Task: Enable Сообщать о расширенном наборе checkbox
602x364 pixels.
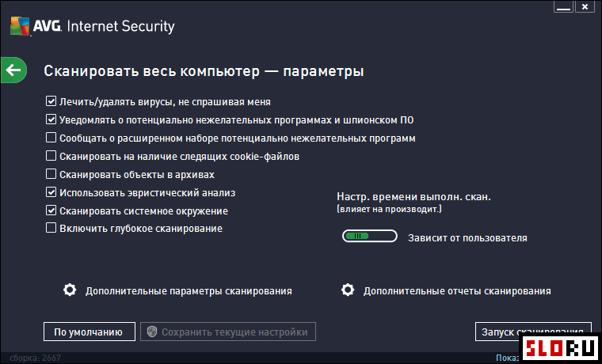Action: [51, 138]
